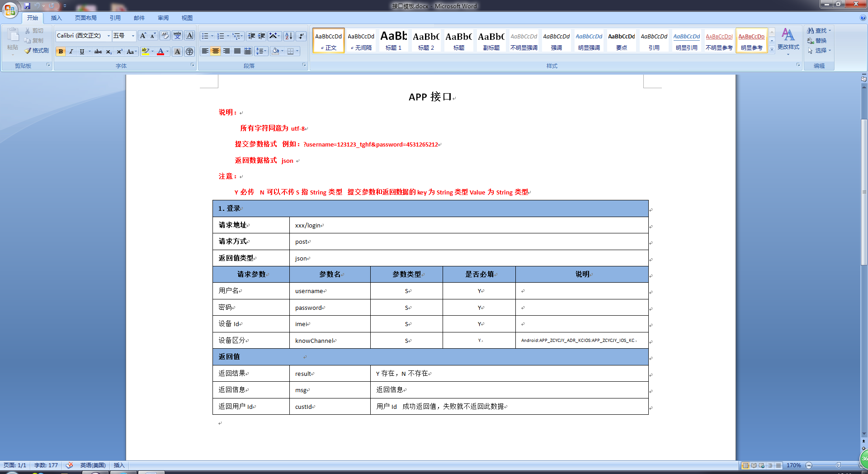Grow font size with the large A icon
The width and height of the screenshot is (868, 474).
click(143, 36)
